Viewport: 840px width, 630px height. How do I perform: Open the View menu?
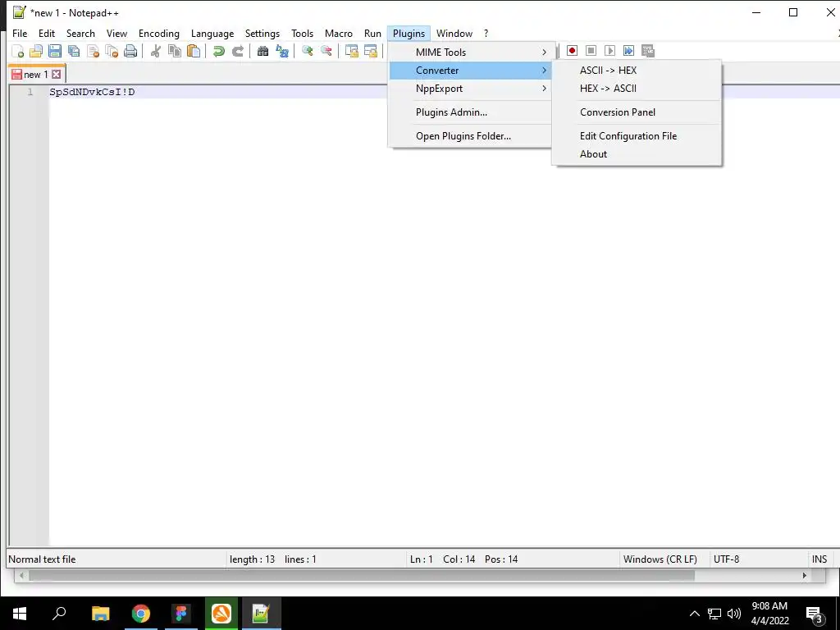click(x=116, y=33)
